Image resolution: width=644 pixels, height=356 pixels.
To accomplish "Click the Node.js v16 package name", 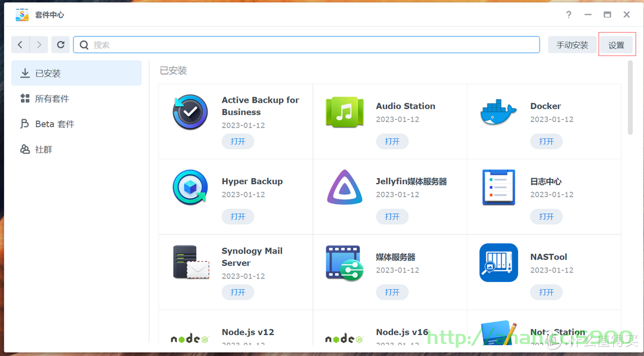I will coord(402,332).
